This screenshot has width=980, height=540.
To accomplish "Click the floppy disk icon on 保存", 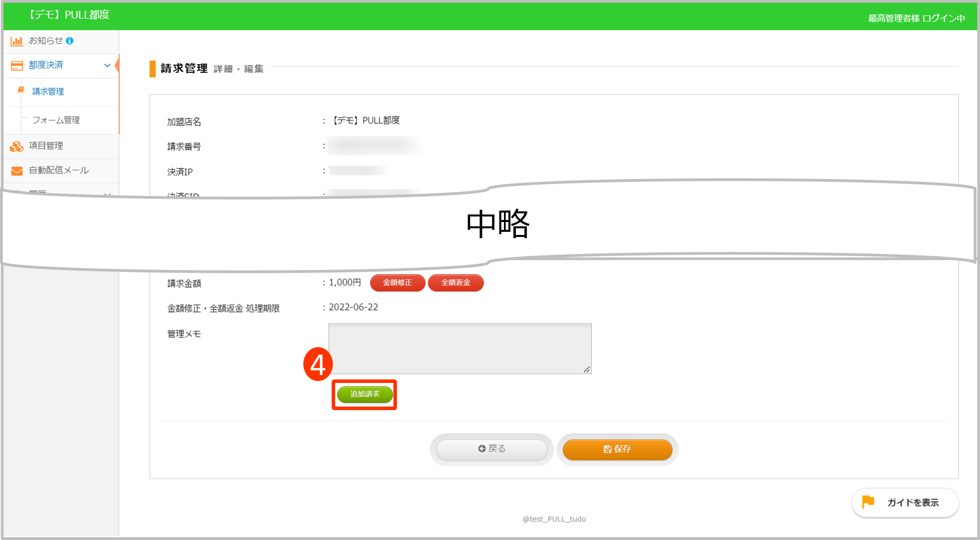I will 607,449.
